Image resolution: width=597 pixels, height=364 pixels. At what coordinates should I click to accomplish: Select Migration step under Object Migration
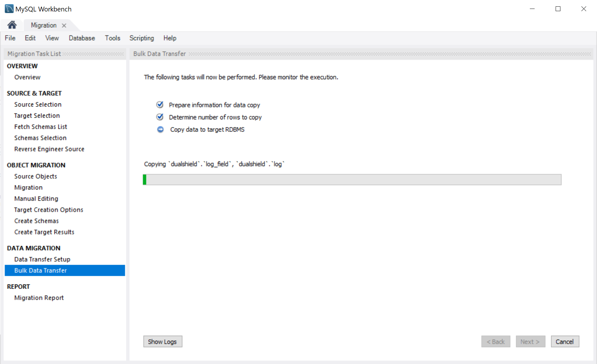[x=28, y=187]
